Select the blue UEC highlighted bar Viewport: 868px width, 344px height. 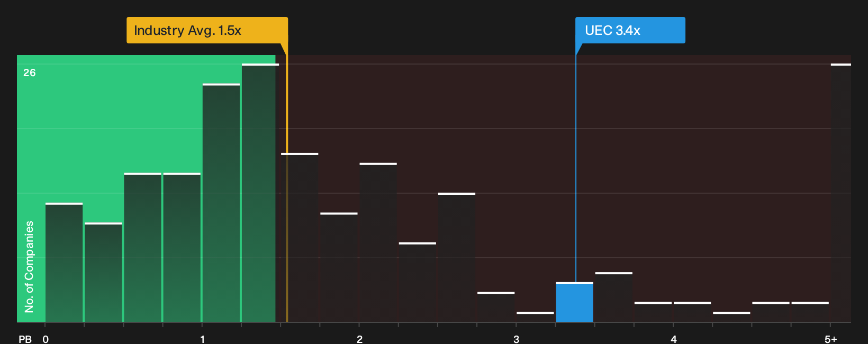coord(574,302)
